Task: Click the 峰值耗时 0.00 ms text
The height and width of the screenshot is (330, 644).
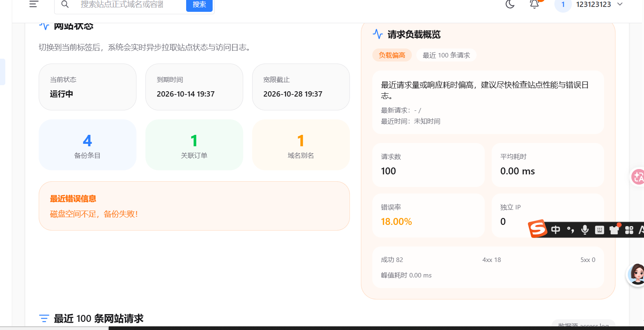Action: coord(406,275)
